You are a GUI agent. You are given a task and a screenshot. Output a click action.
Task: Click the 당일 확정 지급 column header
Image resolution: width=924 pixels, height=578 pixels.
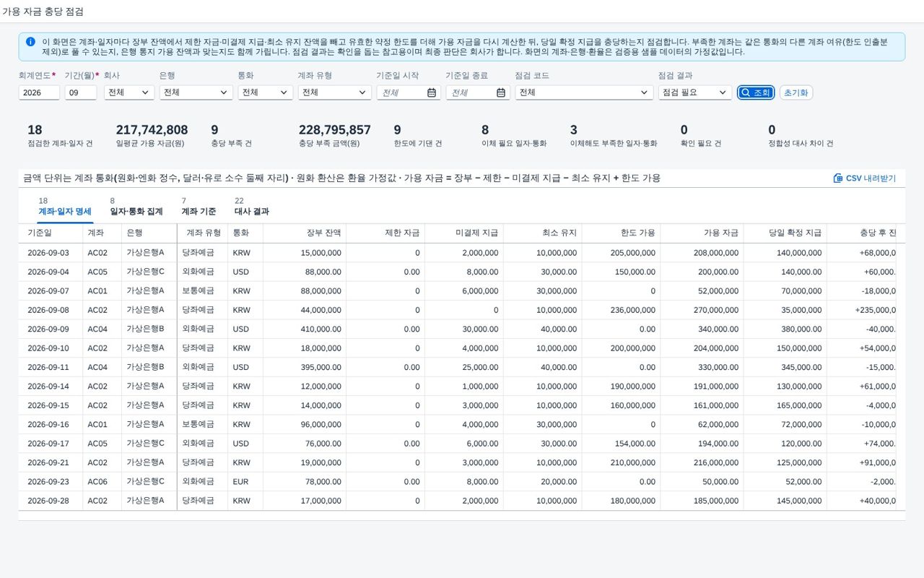pos(785,233)
